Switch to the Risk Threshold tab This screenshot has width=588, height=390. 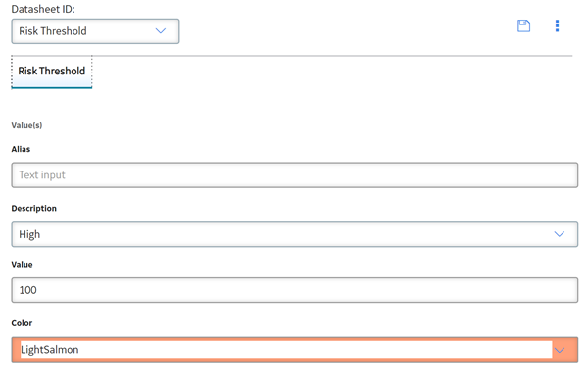pyautogui.click(x=52, y=71)
